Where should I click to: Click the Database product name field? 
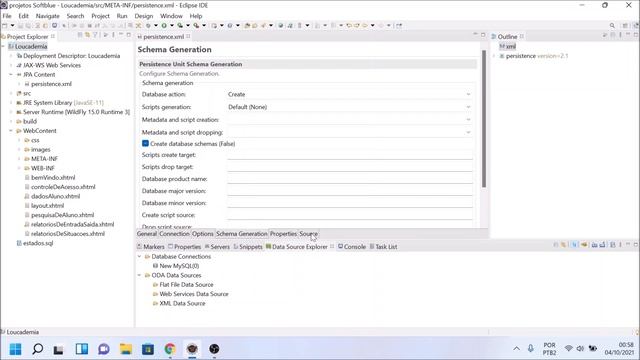350,179
